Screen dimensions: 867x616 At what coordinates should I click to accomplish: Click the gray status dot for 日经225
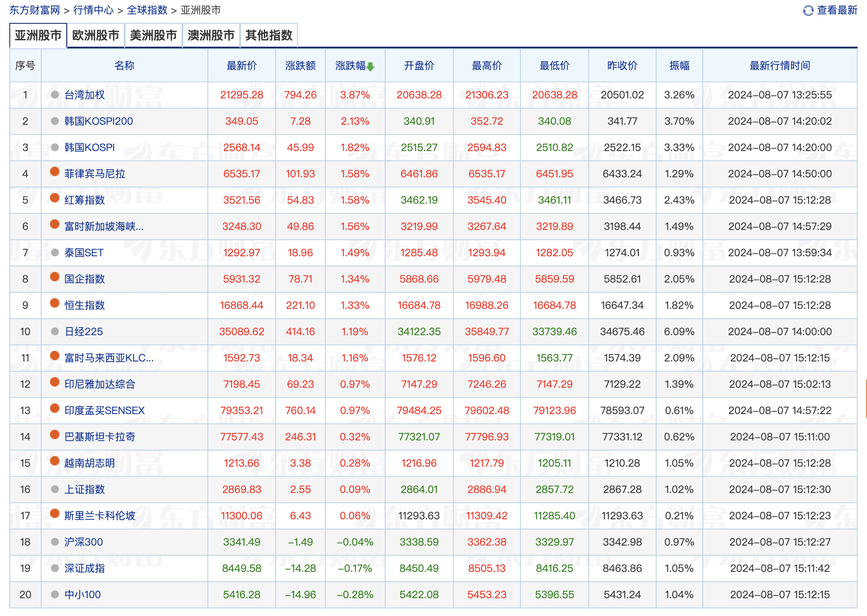tap(55, 331)
